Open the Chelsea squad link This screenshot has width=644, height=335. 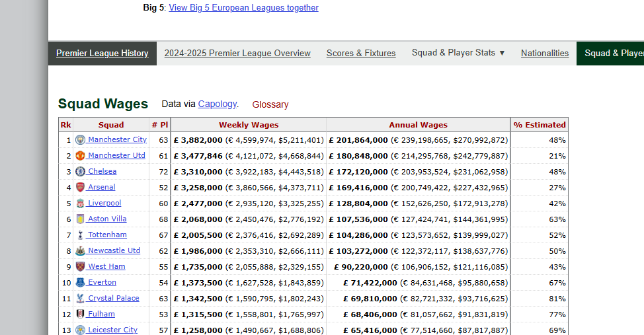click(x=102, y=171)
